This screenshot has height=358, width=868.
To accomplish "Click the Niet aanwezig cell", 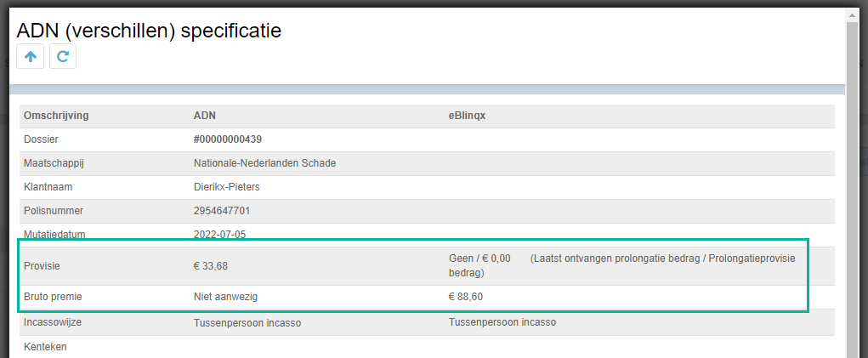I will click(x=226, y=297).
